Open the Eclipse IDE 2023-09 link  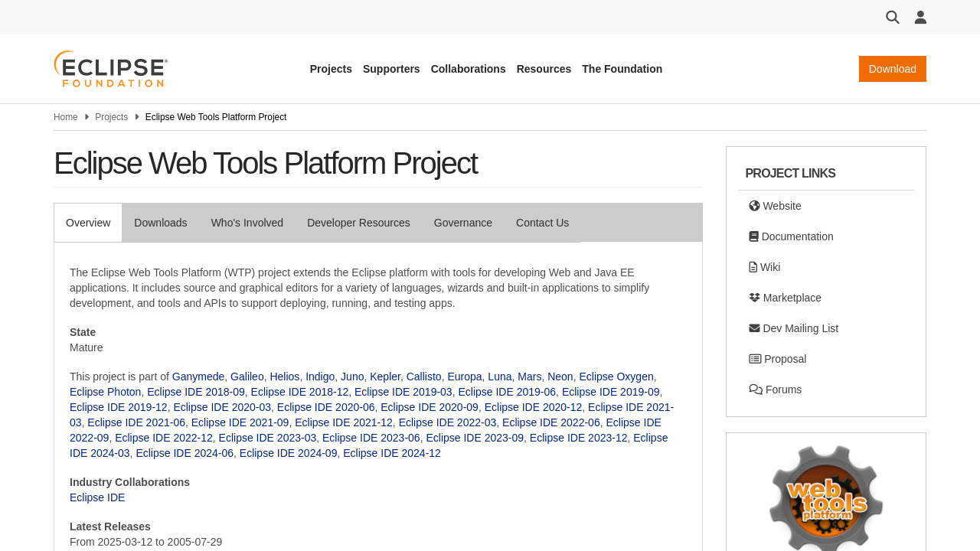[475, 438]
